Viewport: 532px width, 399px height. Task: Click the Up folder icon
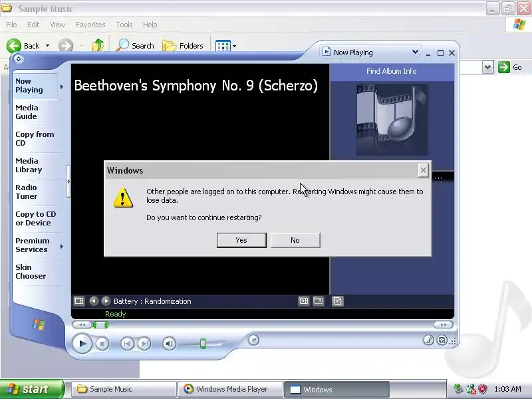point(98,45)
